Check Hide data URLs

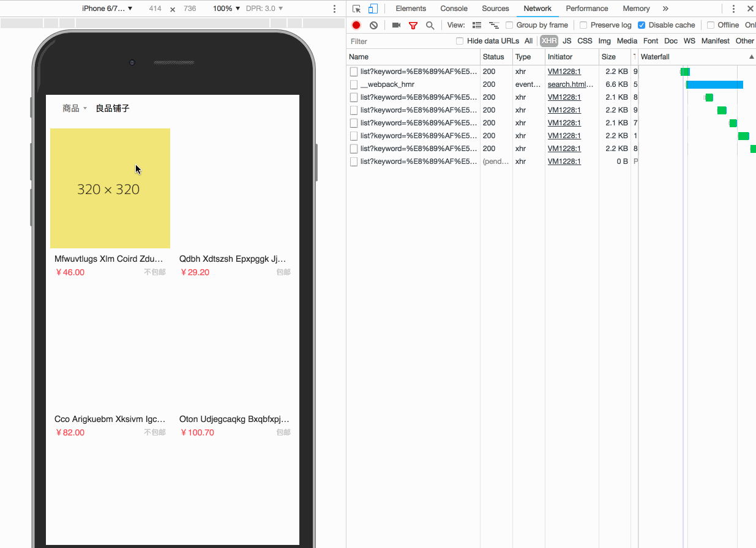tap(460, 41)
